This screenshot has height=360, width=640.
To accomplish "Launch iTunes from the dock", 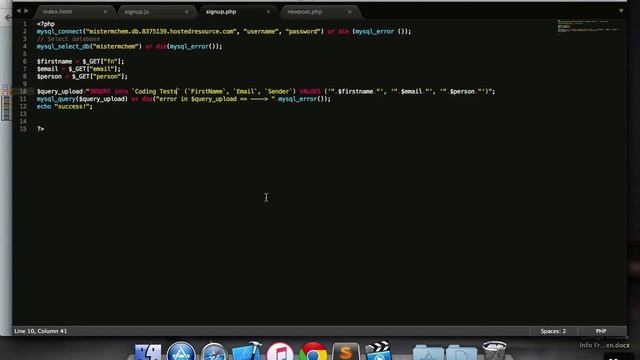I will point(280,351).
